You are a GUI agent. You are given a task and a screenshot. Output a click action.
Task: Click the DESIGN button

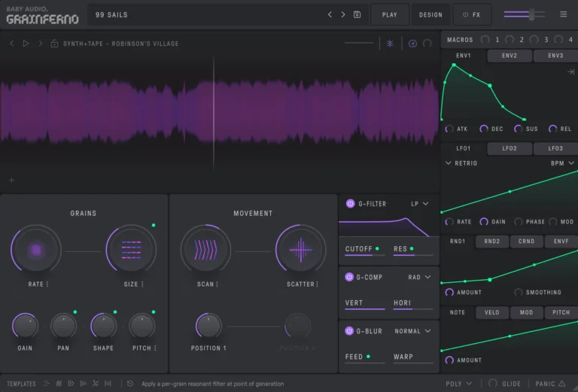coord(430,14)
